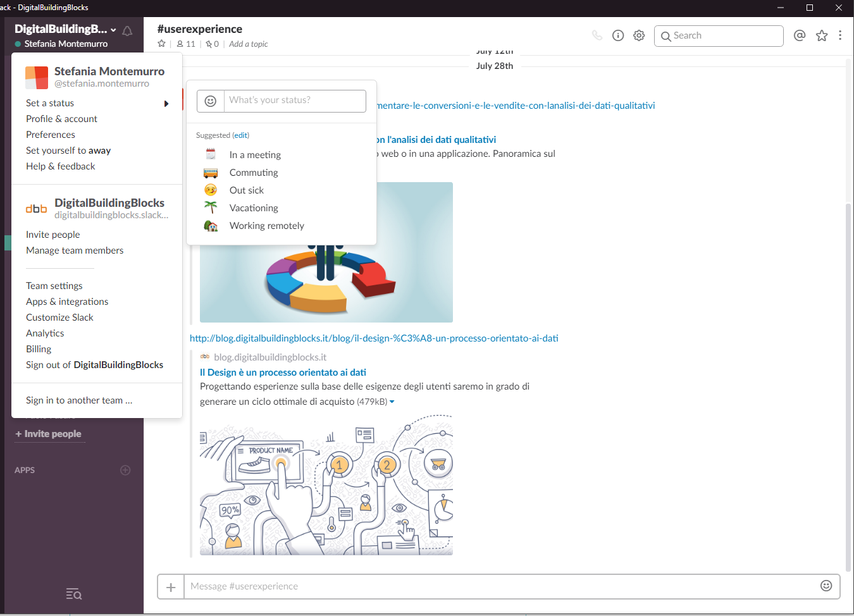Image resolution: width=854 pixels, height=616 pixels.
Task: Show mentions and reactions @ icon
Action: click(x=800, y=35)
